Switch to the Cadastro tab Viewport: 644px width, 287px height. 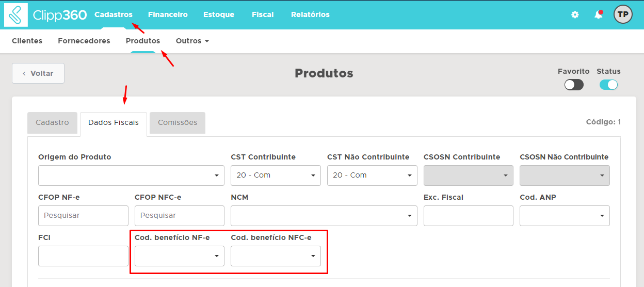(x=52, y=123)
